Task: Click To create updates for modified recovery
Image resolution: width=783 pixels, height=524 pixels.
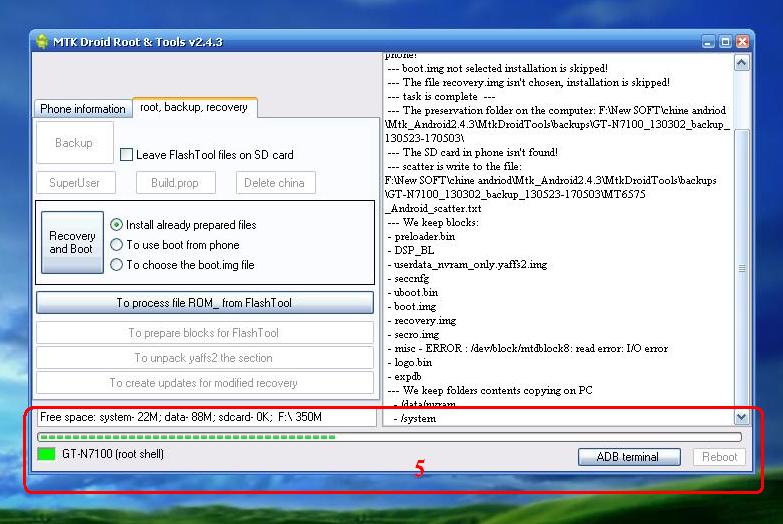Action: click(205, 383)
